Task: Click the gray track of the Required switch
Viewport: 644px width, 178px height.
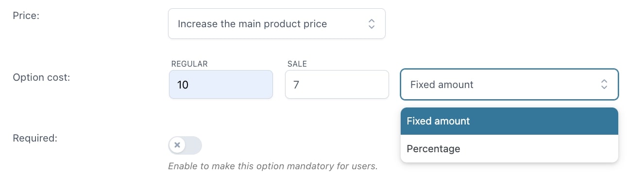Action: tap(194, 145)
